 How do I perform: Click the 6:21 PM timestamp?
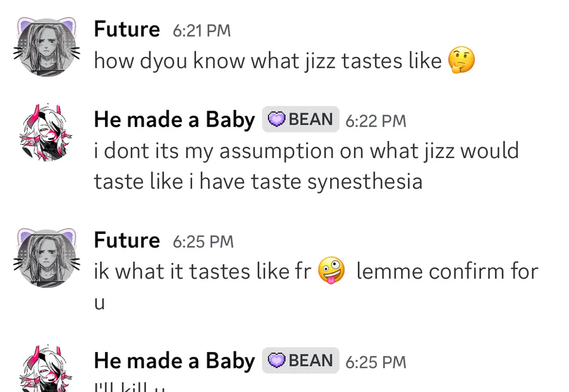pyautogui.click(x=202, y=31)
